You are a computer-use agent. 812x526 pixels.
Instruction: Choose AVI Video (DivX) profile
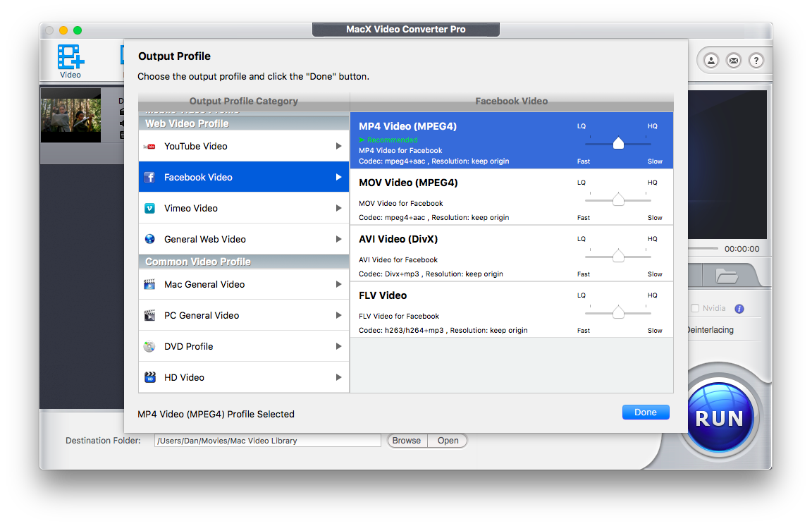pyautogui.click(x=512, y=253)
